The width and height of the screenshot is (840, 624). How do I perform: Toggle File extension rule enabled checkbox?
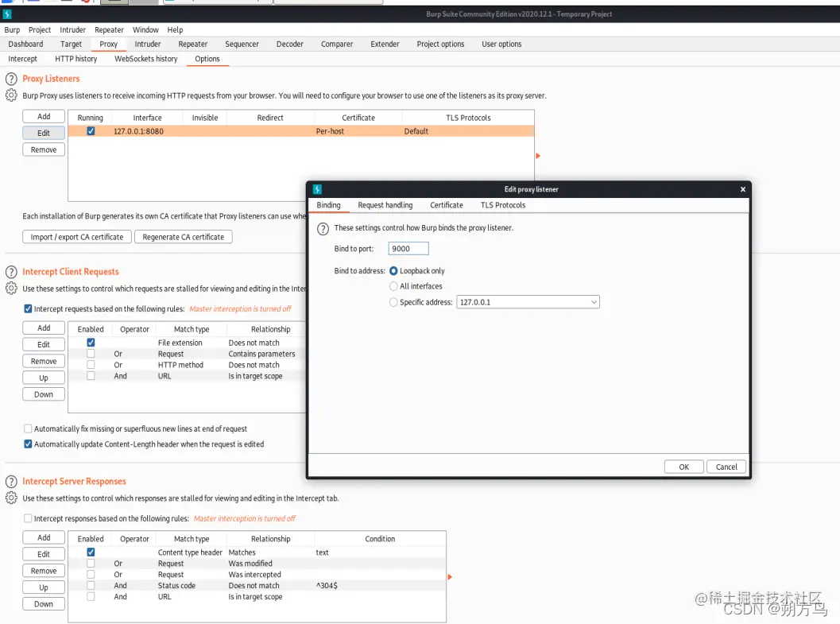(x=91, y=343)
